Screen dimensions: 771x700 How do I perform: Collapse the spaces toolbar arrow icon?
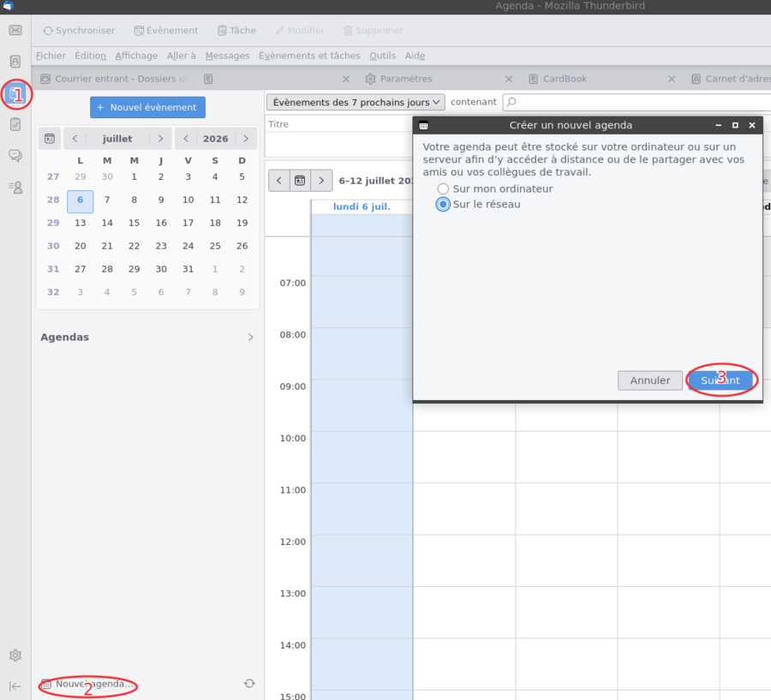15,686
